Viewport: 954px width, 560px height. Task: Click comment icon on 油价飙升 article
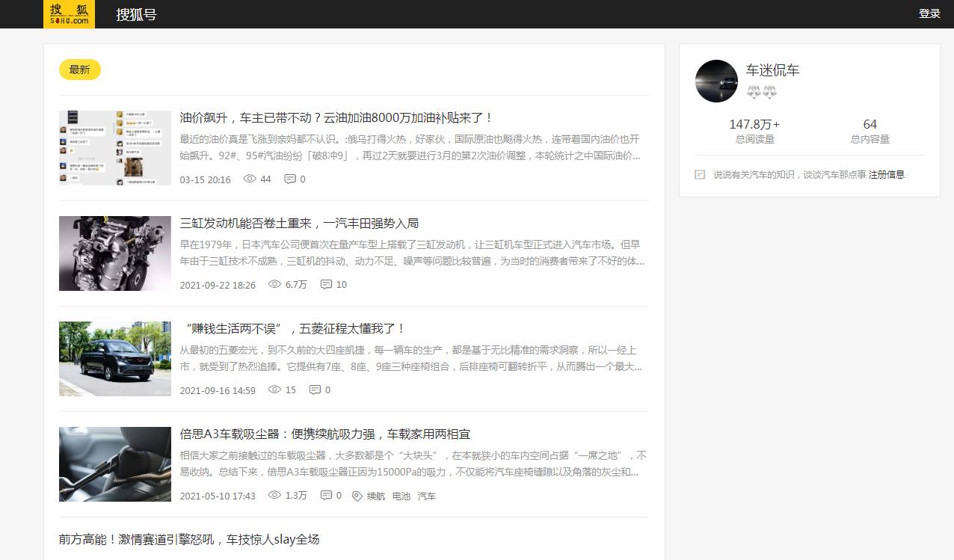[289, 179]
